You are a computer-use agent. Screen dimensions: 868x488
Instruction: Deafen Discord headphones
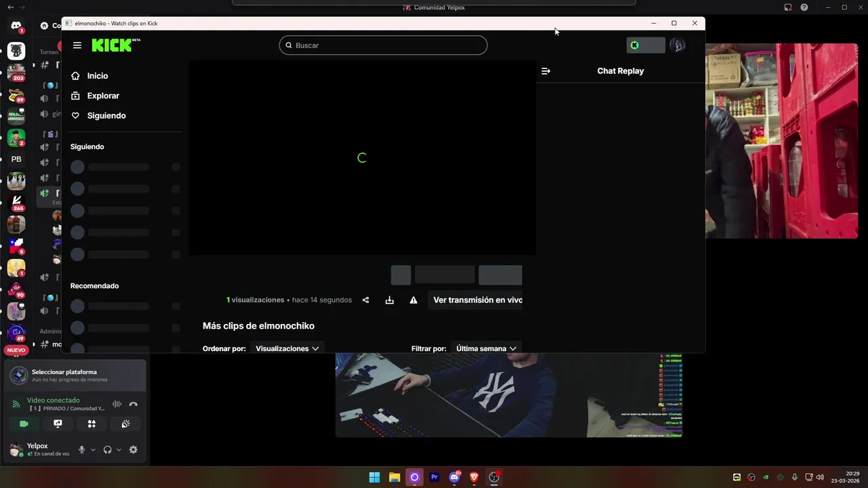pyautogui.click(x=107, y=449)
